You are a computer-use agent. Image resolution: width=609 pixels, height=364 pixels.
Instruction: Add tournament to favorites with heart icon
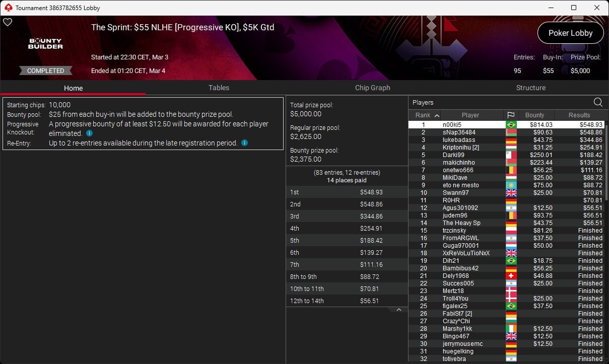[x=7, y=22]
